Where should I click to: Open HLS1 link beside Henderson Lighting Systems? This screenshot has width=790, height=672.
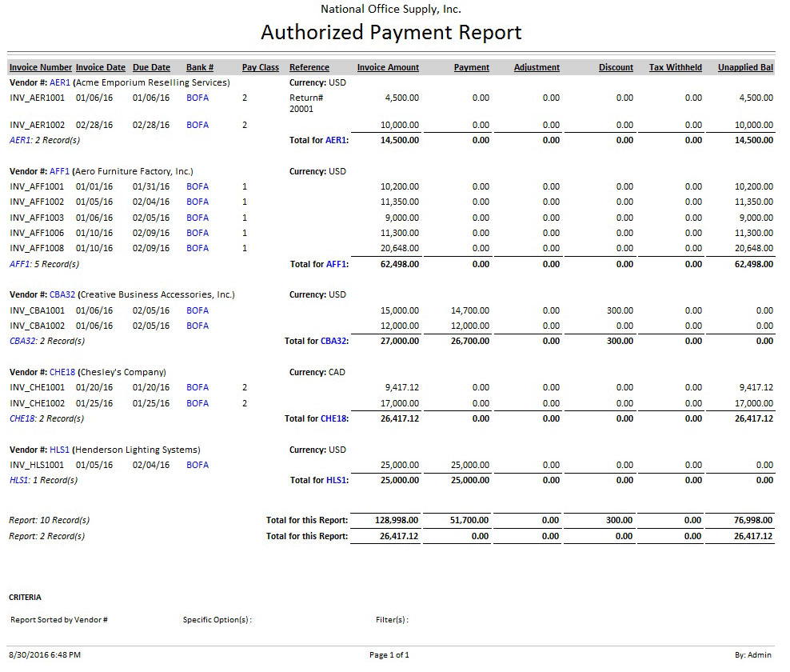pyautogui.click(x=60, y=450)
